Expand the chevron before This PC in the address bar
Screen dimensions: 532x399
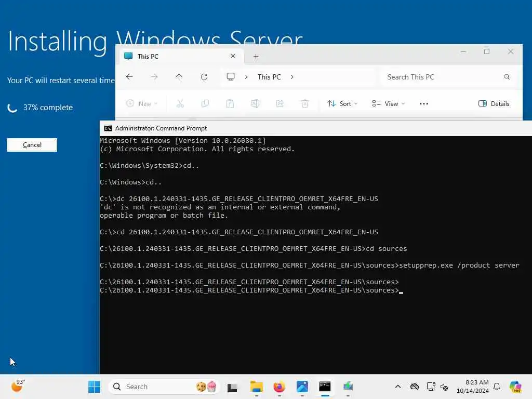(x=246, y=77)
